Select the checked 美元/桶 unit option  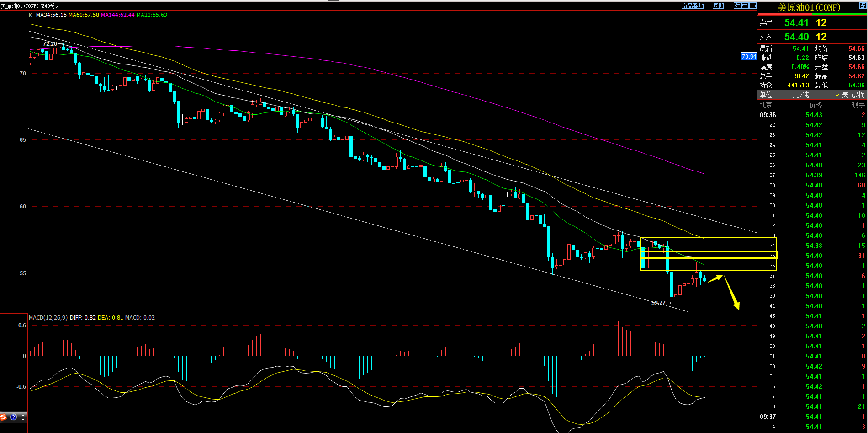(x=850, y=95)
